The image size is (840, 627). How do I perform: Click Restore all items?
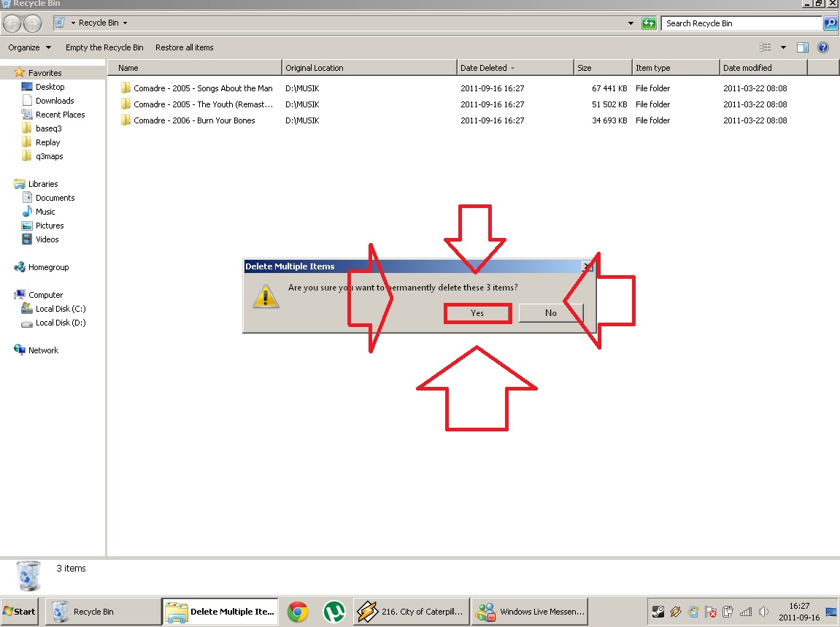[x=185, y=47]
